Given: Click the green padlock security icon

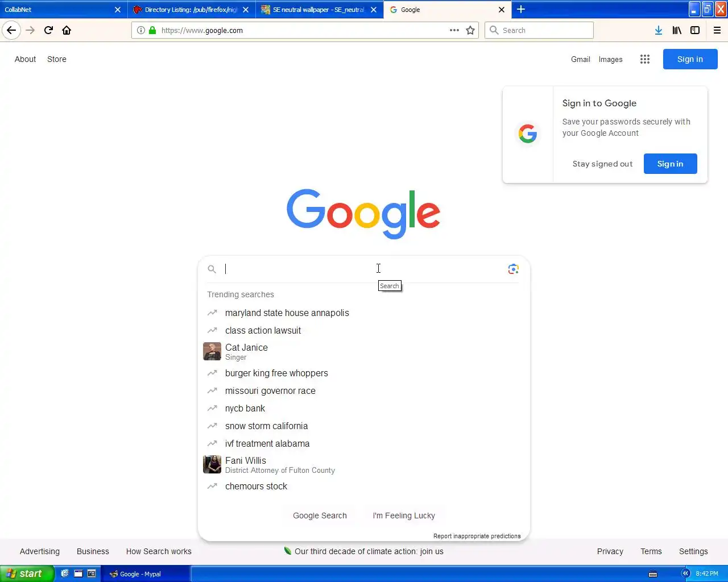Looking at the screenshot, I should (152, 30).
